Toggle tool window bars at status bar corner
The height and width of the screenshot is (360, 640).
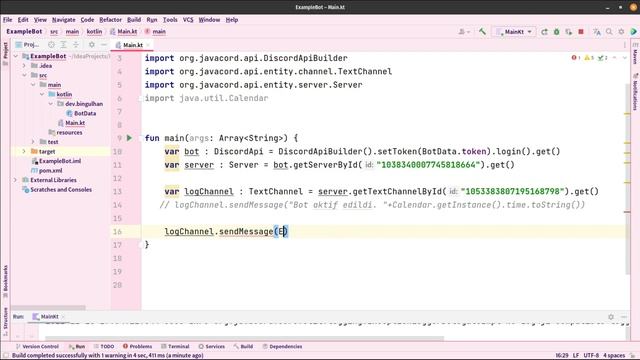(x=6, y=356)
